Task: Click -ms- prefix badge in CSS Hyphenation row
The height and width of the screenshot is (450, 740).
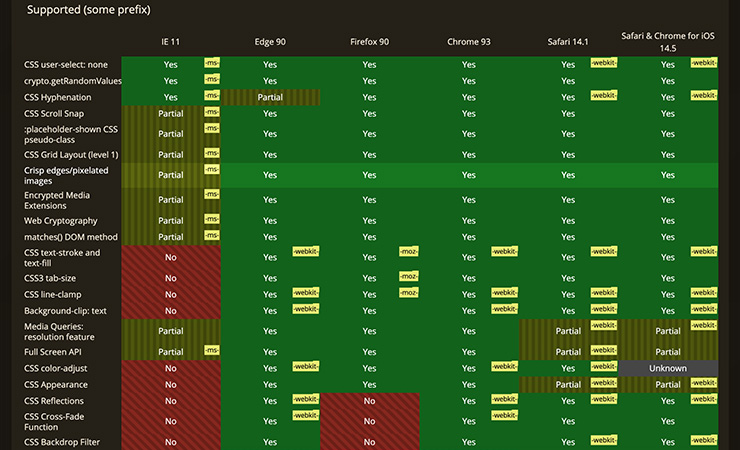Action: tap(212, 95)
